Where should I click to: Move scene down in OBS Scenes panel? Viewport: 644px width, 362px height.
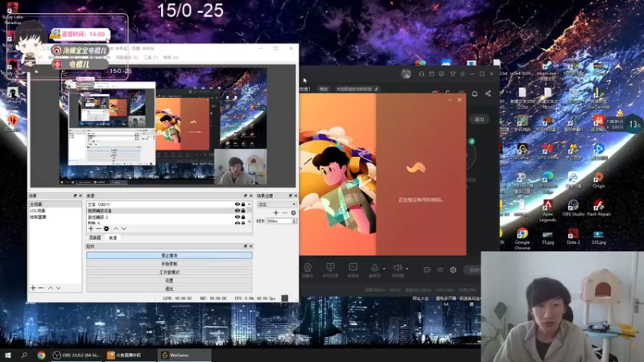coord(58,288)
